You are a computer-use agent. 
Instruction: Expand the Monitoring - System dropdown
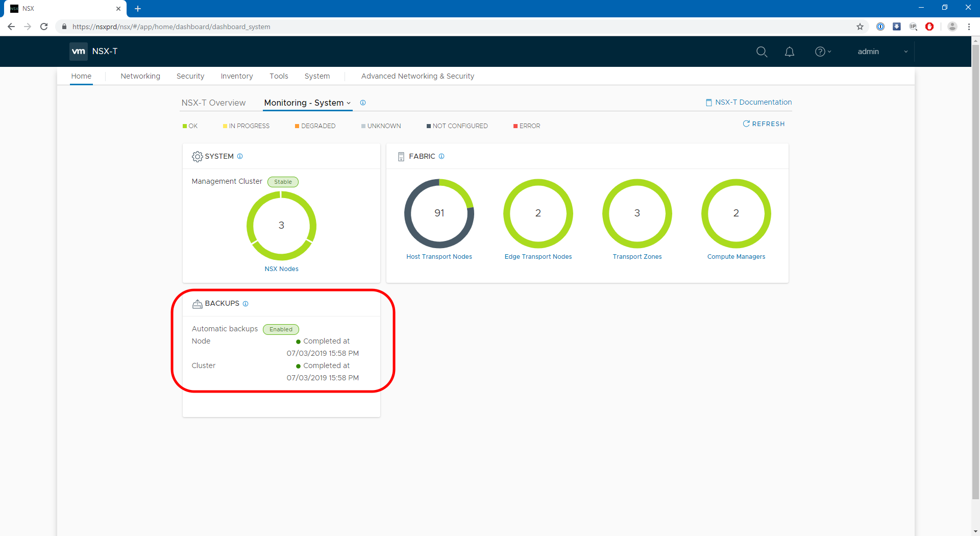307,103
